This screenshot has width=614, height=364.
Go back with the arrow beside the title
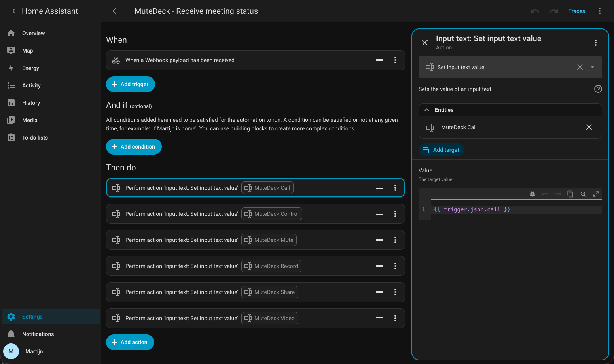pos(116,11)
